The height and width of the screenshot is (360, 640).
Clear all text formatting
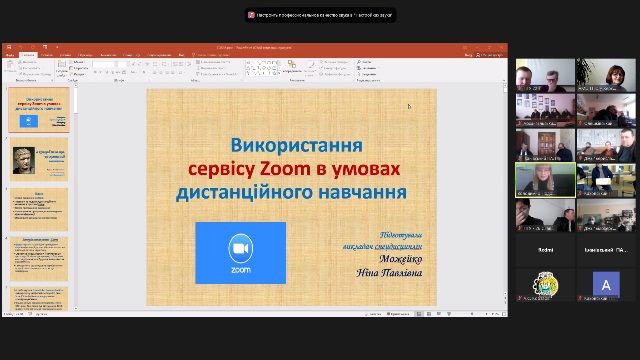point(147,64)
